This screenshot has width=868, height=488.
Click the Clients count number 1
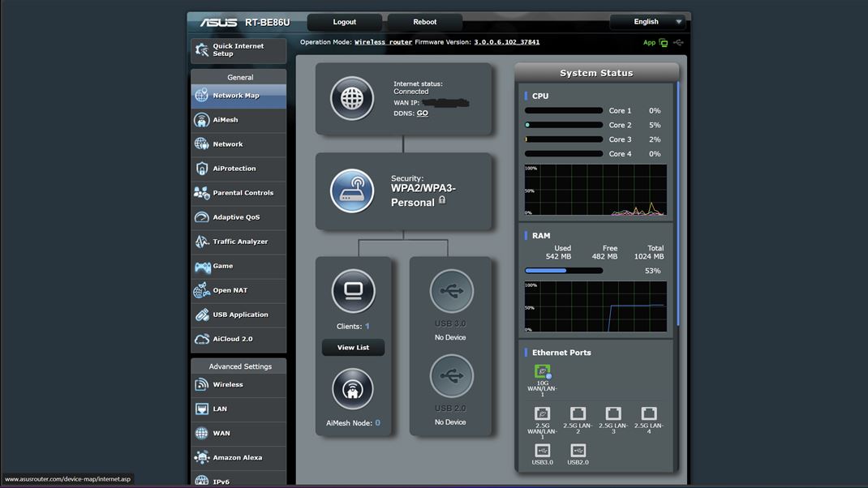click(367, 327)
